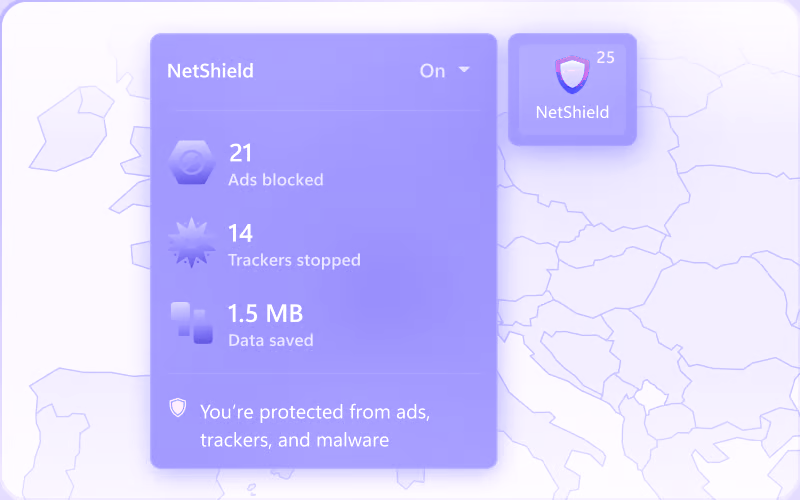800x500 pixels.
Task: Click the Trackers stopped label
Action: (x=294, y=260)
